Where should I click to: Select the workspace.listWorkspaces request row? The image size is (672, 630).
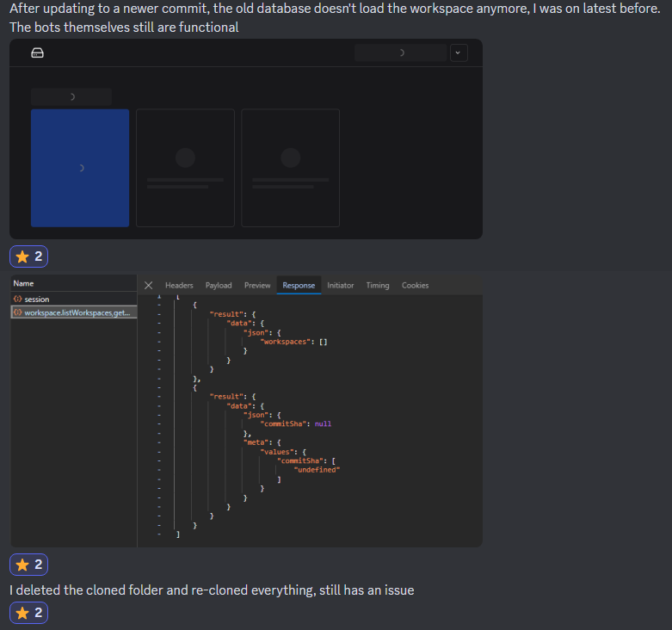pyautogui.click(x=74, y=312)
